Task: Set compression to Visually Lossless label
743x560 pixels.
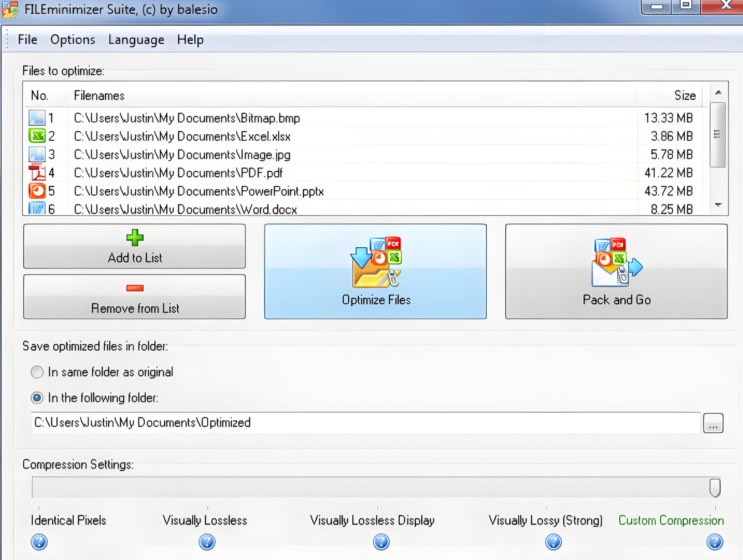Action: tap(205, 520)
